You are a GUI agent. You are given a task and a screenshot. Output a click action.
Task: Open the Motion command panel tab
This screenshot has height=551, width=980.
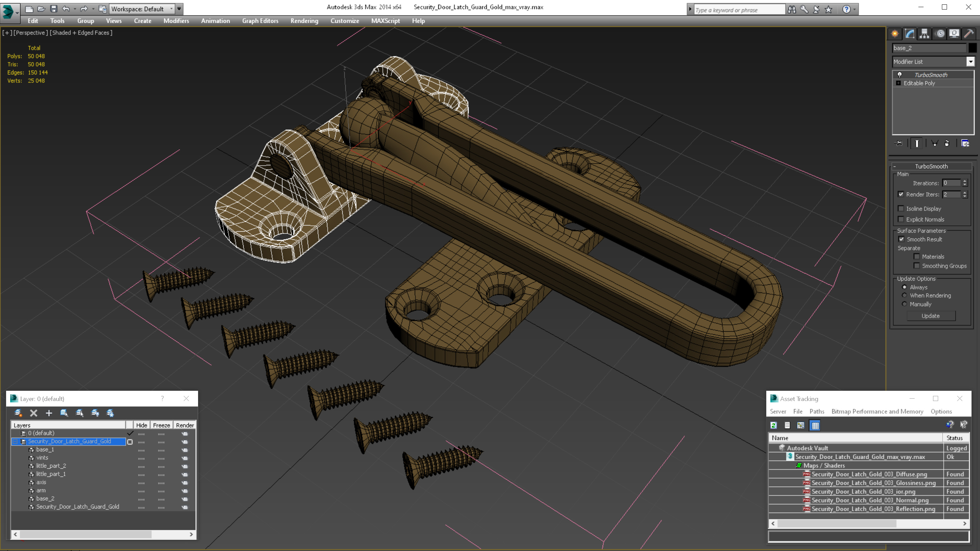(940, 34)
